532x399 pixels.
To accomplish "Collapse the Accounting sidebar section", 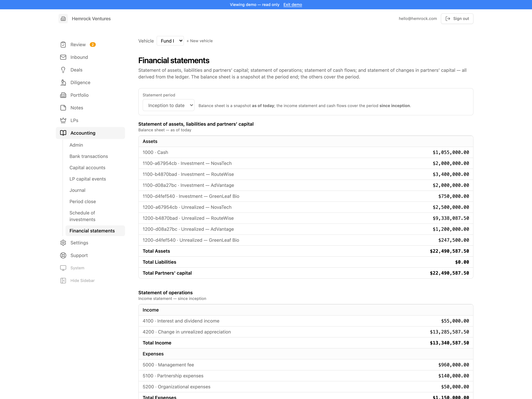I will pyautogui.click(x=90, y=133).
